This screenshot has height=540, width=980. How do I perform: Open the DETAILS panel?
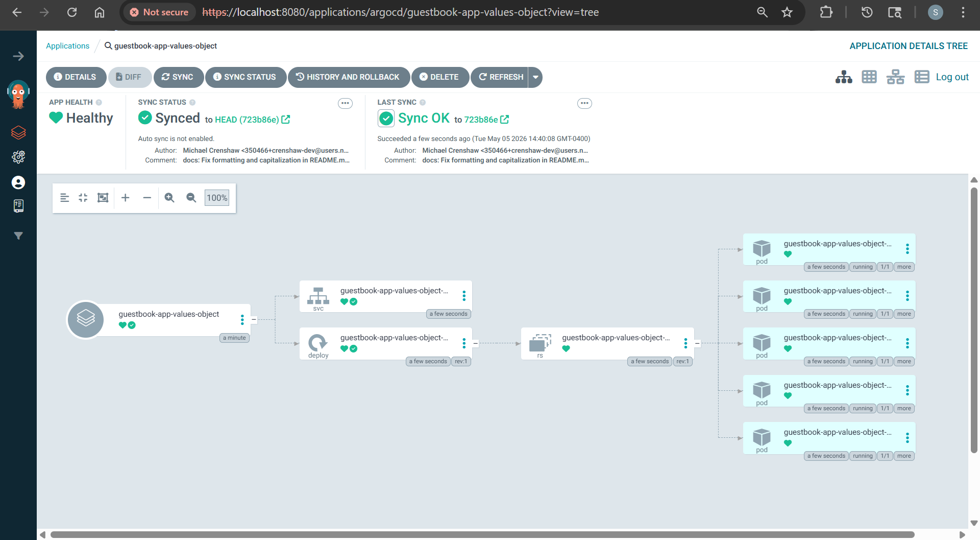point(76,77)
